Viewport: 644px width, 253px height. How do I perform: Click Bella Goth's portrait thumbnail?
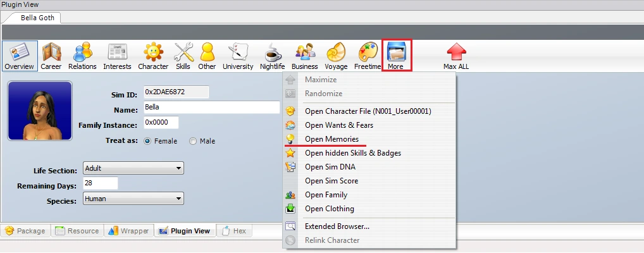click(x=40, y=111)
